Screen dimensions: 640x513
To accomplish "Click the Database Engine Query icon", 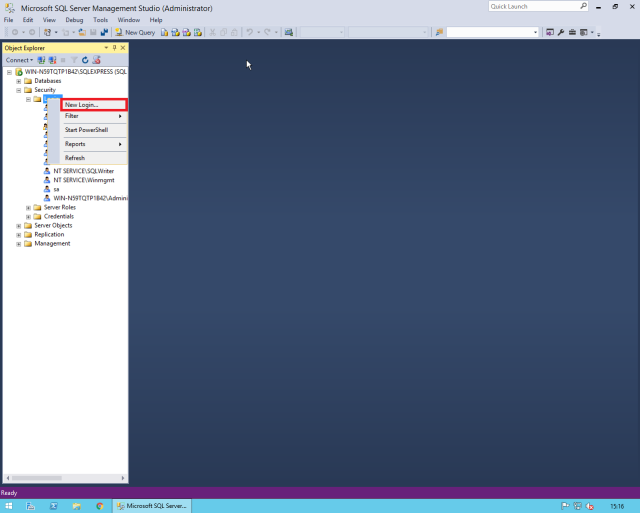I will click(164, 32).
